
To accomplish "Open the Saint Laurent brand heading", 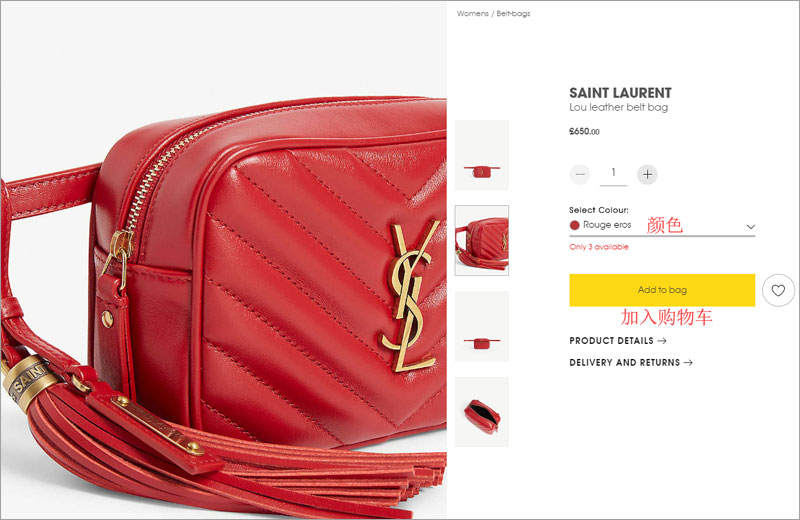I will pyautogui.click(x=620, y=93).
